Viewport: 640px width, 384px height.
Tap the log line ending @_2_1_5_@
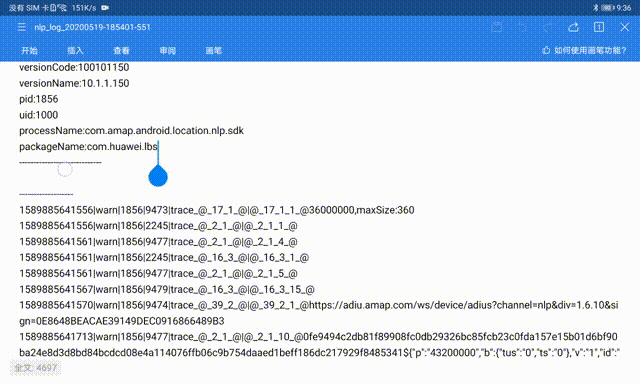[x=158, y=273]
